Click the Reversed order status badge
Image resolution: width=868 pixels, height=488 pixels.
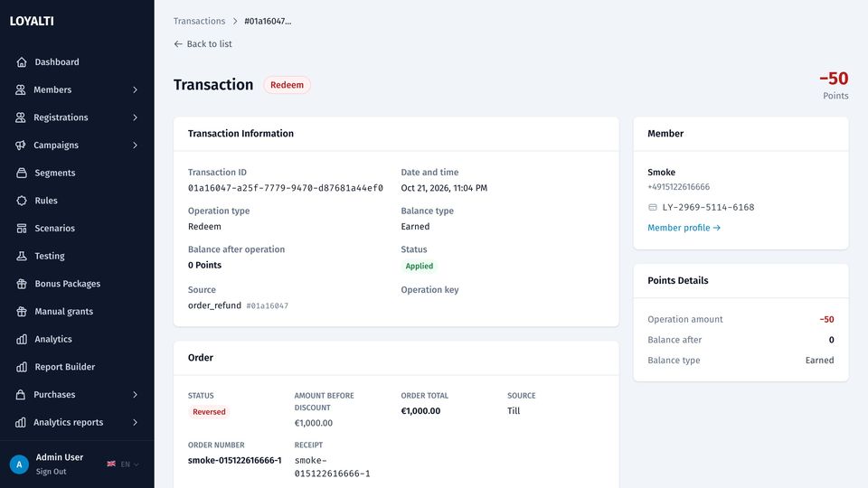tap(209, 412)
